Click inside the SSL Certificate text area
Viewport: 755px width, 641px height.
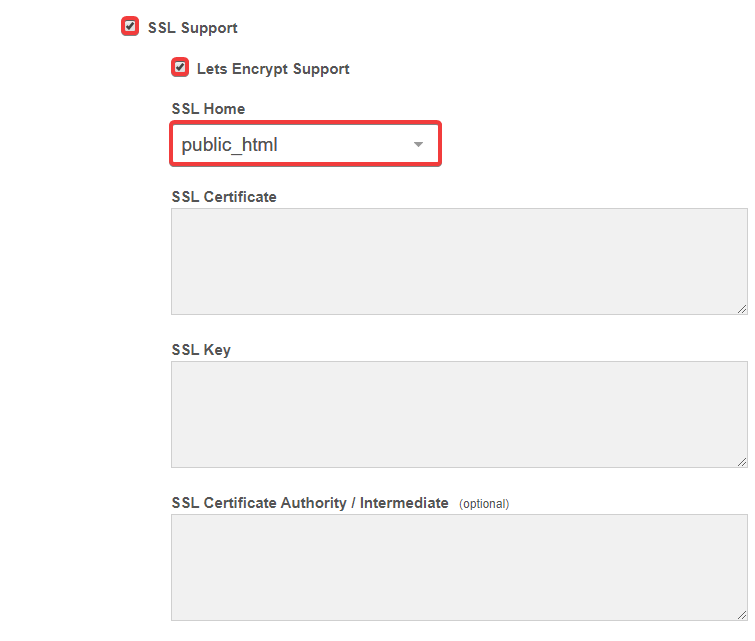459,261
